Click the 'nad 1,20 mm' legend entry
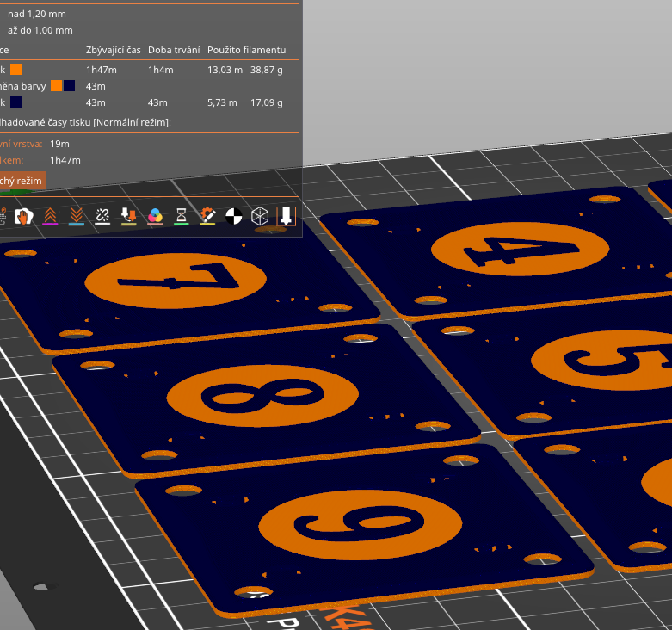Screen dimensions: 672x630 [37, 14]
